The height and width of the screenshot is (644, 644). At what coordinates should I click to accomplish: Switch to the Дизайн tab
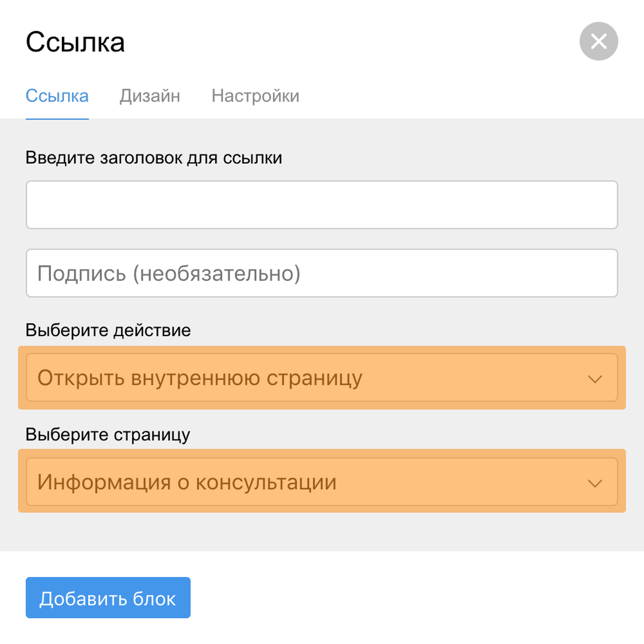[x=150, y=96]
